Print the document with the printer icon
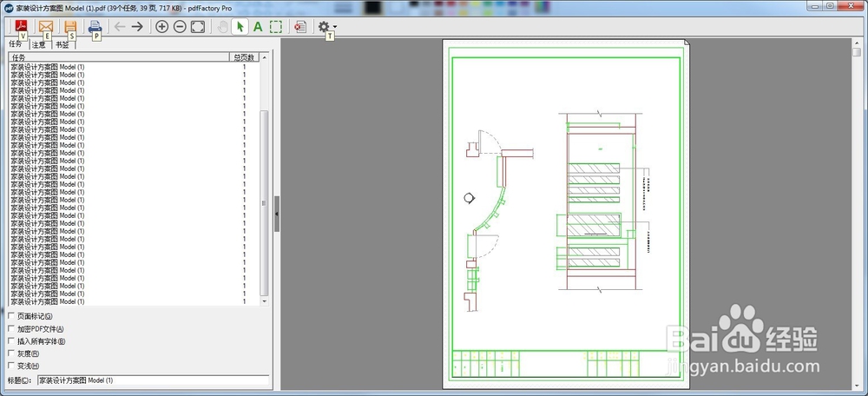 coord(95,26)
